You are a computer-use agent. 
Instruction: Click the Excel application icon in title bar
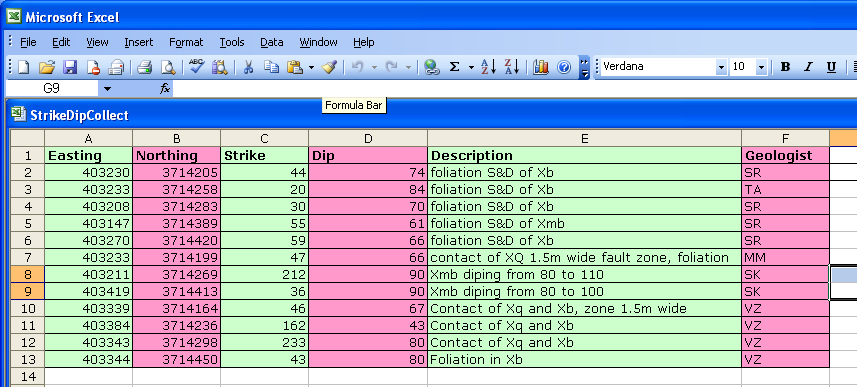pyautogui.click(x=13, y=17)
